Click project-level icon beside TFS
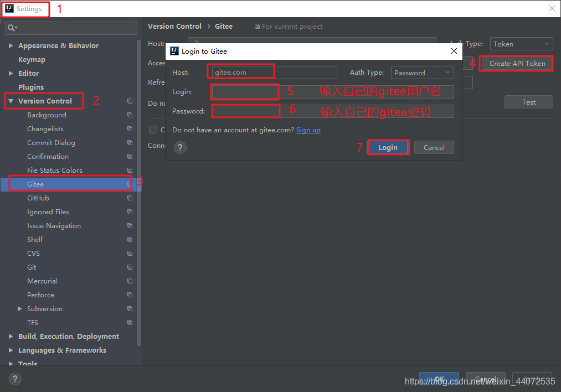Image resolution: width=561 pixels, height=392 pixels. [130, 323]
